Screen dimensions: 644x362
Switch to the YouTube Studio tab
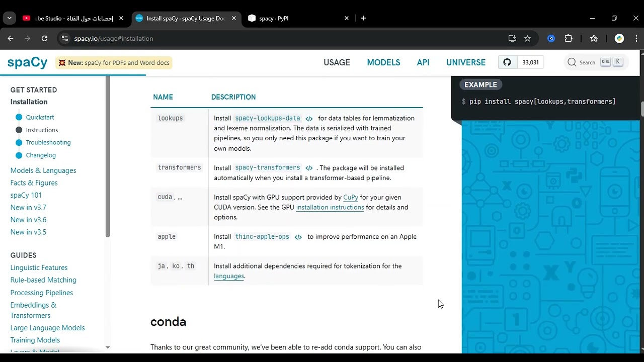point(73,18)
